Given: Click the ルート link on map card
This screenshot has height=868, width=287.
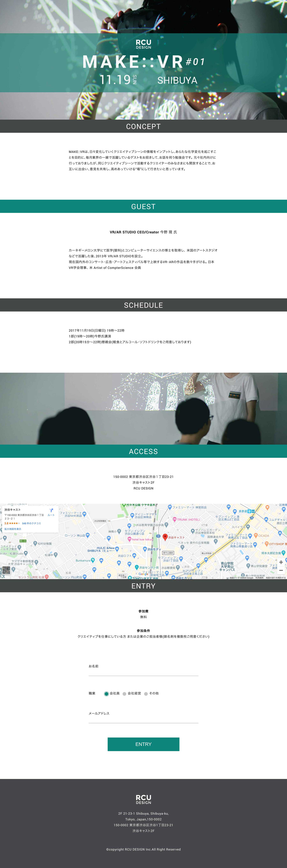Looking at the screenshot, I should point(51,515).
